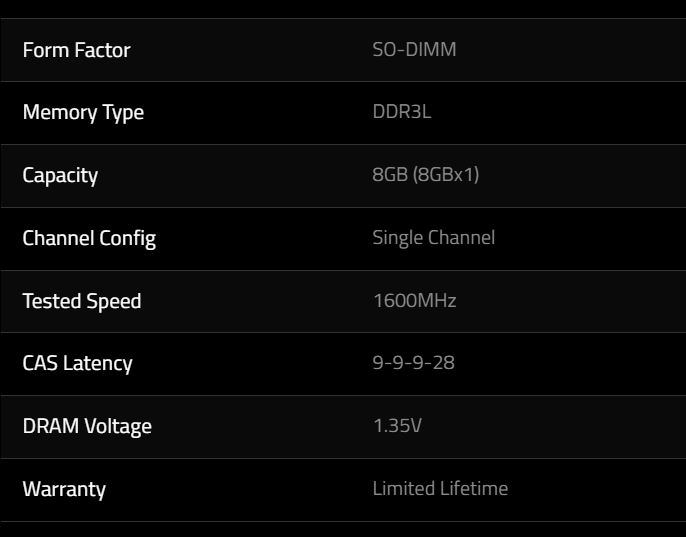This screenshot has width=686, height=537.
Task: Click the Tested Speed label
Action: point(82,302)
